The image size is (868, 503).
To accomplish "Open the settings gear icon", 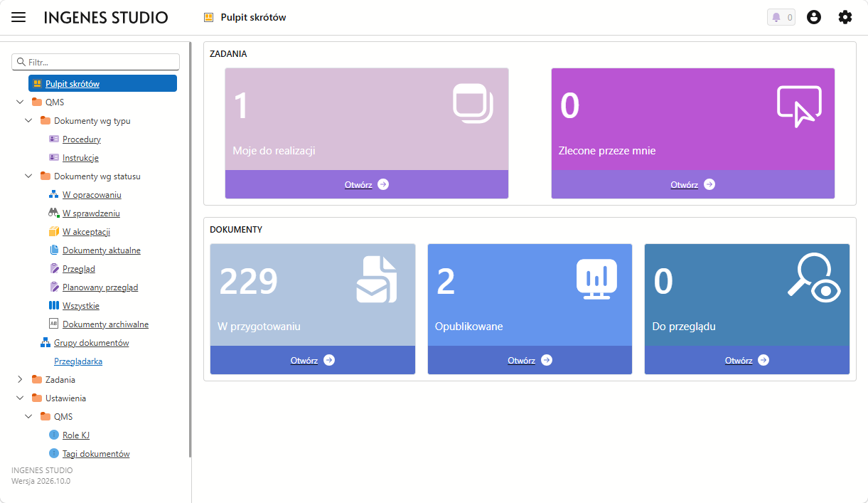I will click(845, 17).
